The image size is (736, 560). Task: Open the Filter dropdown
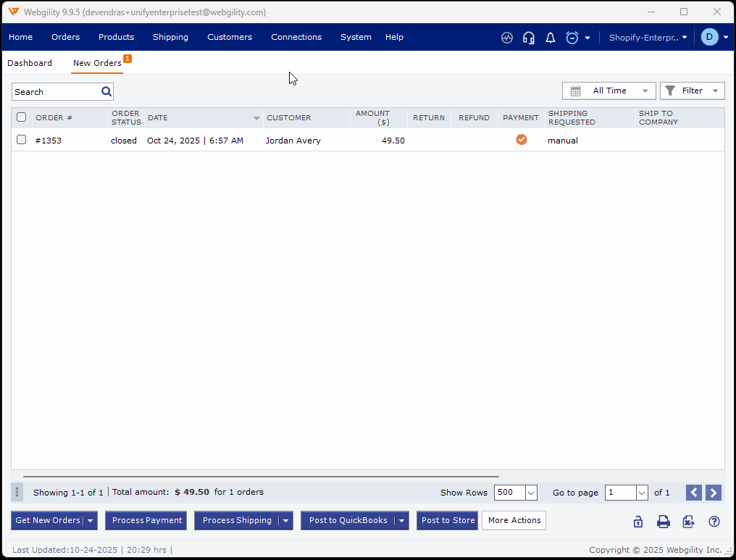pos(693,91)
